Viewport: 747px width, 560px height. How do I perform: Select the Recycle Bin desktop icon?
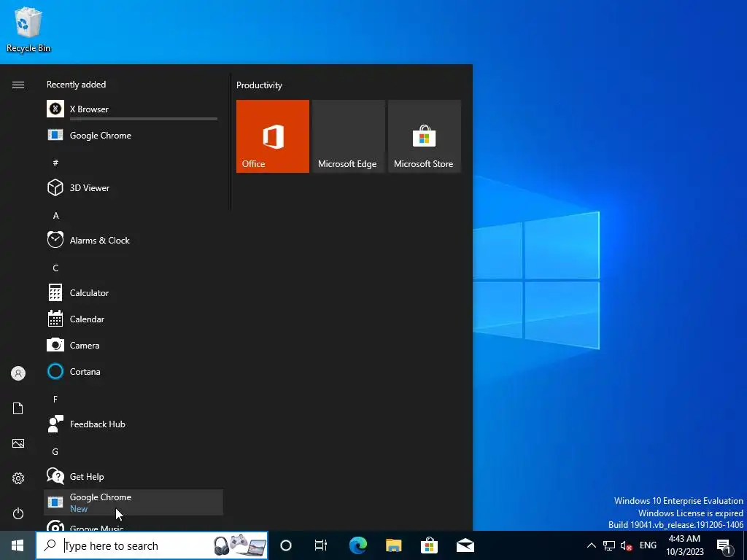(28, 29)
